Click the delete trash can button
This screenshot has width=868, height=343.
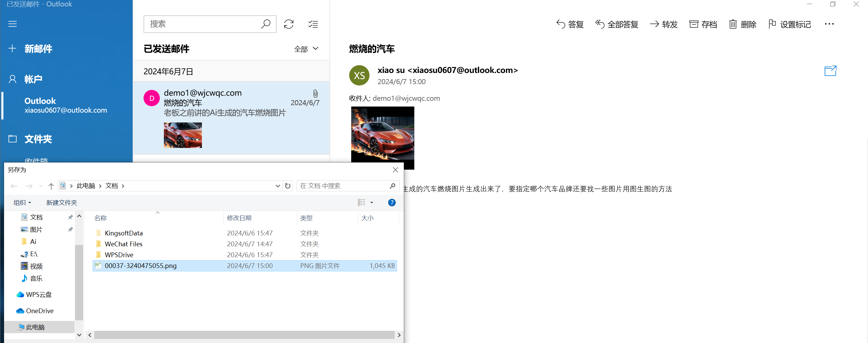point(742,24)
